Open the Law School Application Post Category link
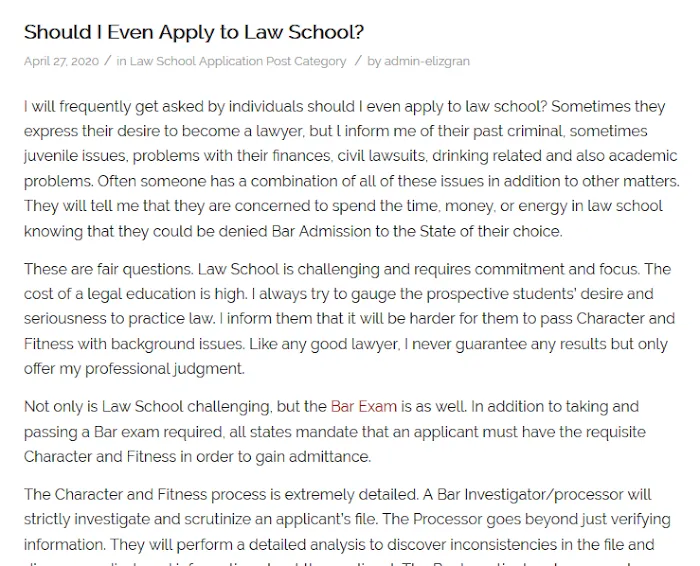Image resolution: width=700 pixels, height=566 pixels. pyautogui.click(x=238, y=61)
